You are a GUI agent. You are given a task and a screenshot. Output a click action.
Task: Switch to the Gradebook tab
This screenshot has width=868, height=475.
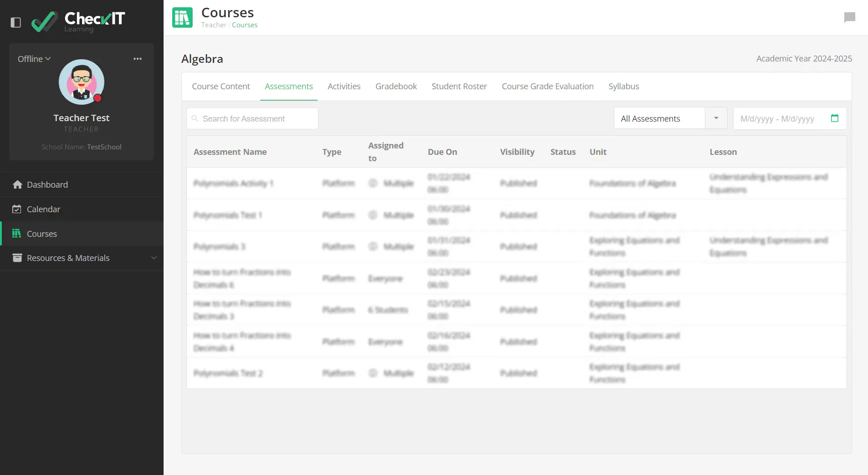pyautogui.click(x=396, y=87)
